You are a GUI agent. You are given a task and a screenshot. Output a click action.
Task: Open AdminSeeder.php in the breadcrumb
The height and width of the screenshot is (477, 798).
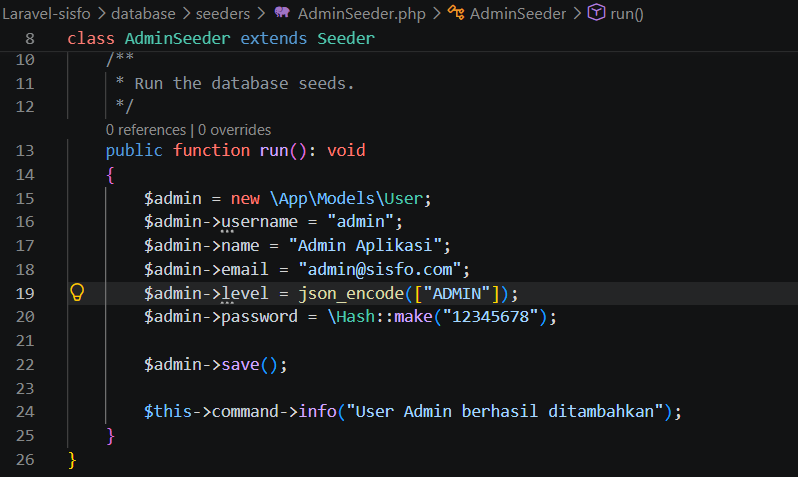(x=361, y=14)
